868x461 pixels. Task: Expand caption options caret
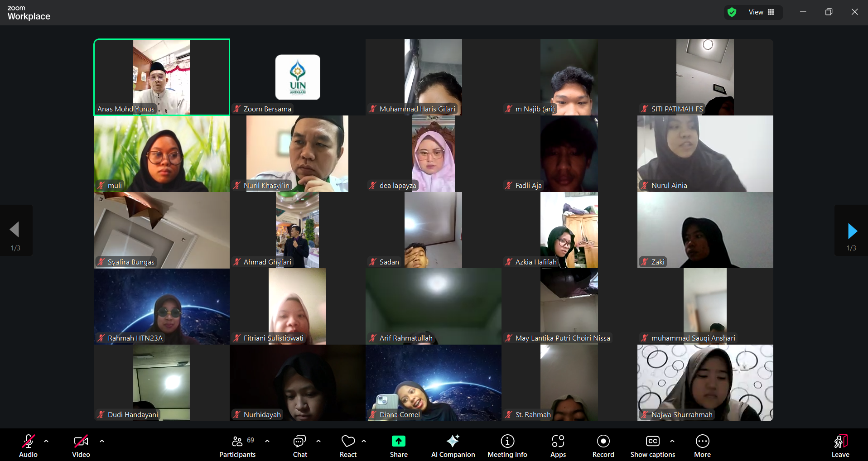[672, 441]
